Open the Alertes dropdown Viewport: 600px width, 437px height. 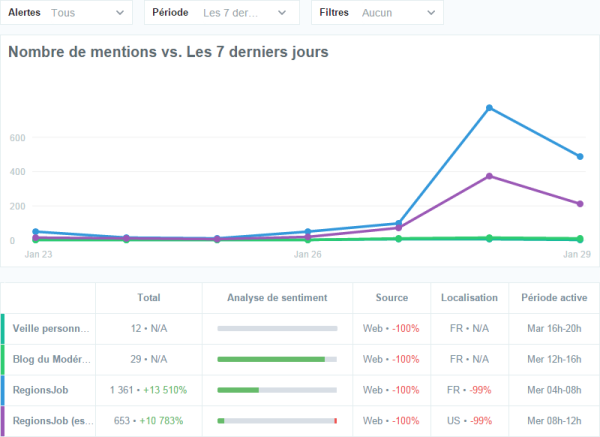tap(68, 13)
